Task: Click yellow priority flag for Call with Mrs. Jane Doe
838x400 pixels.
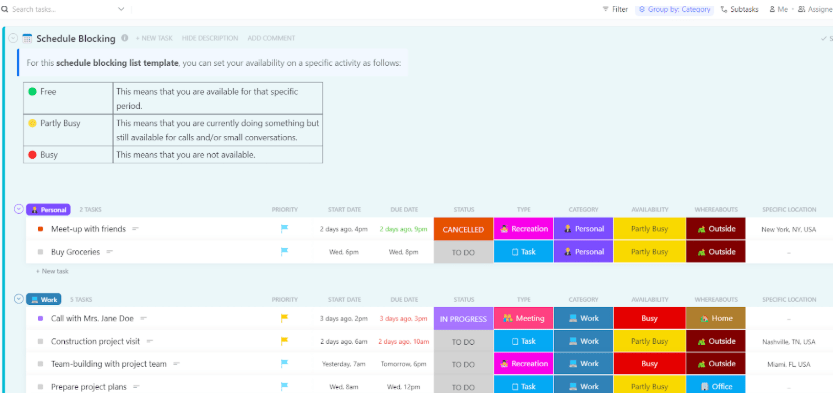Action: click(284, 319)
